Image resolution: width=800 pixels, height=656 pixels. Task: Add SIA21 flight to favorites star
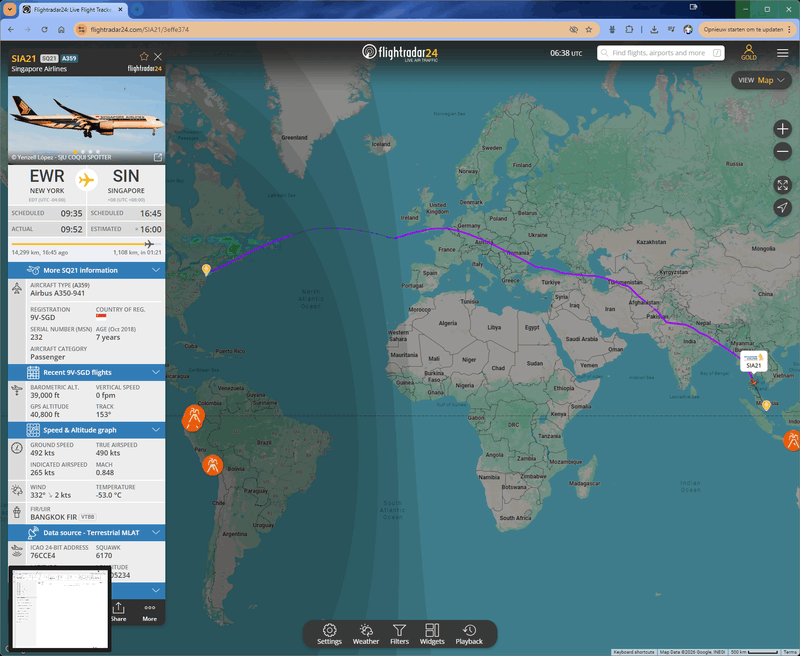144,56
